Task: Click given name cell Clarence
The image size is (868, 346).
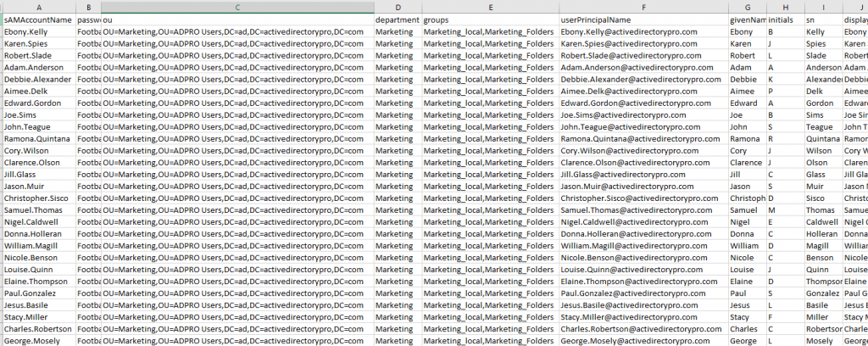Action: coord(748,163)
